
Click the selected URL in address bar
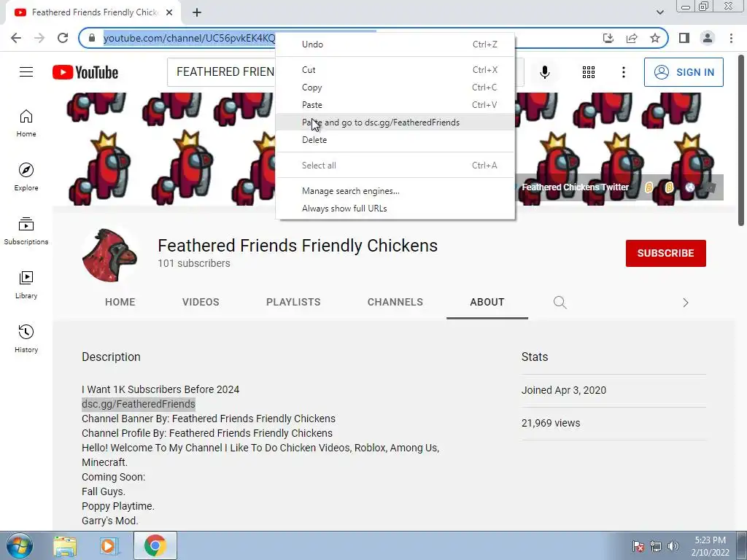coord(189,38)
